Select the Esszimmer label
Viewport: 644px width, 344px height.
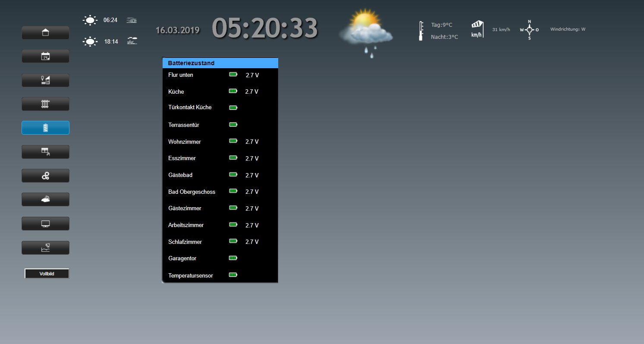tap(182, 158)
